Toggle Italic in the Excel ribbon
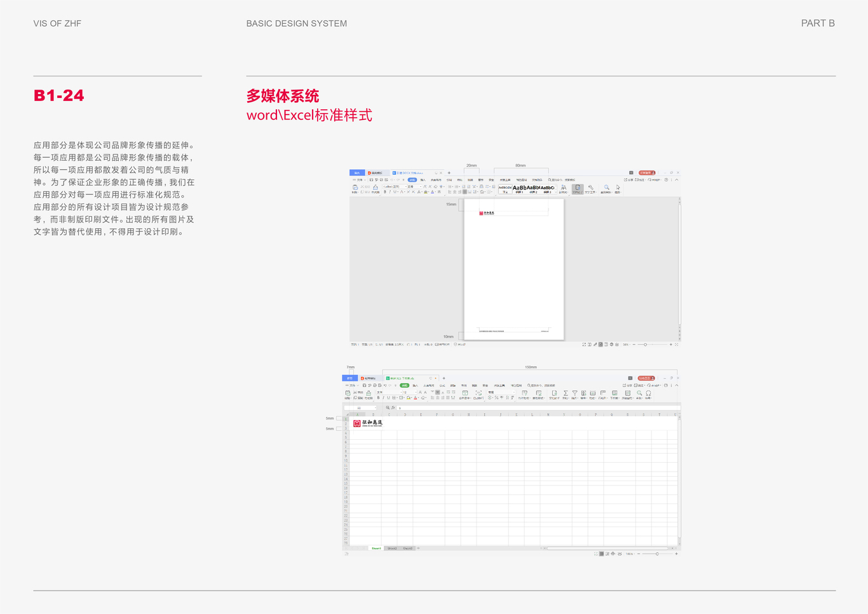The width and height of the screenshot is (868, 614). pos(383,398)
